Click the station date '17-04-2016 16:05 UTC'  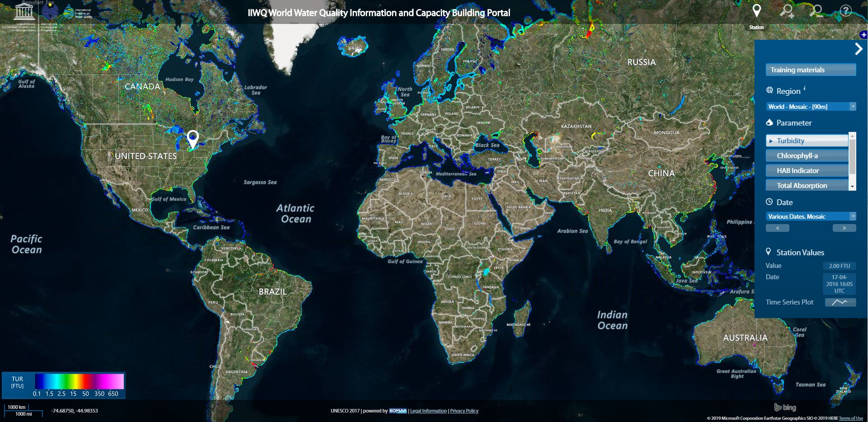tap(840, 284)
